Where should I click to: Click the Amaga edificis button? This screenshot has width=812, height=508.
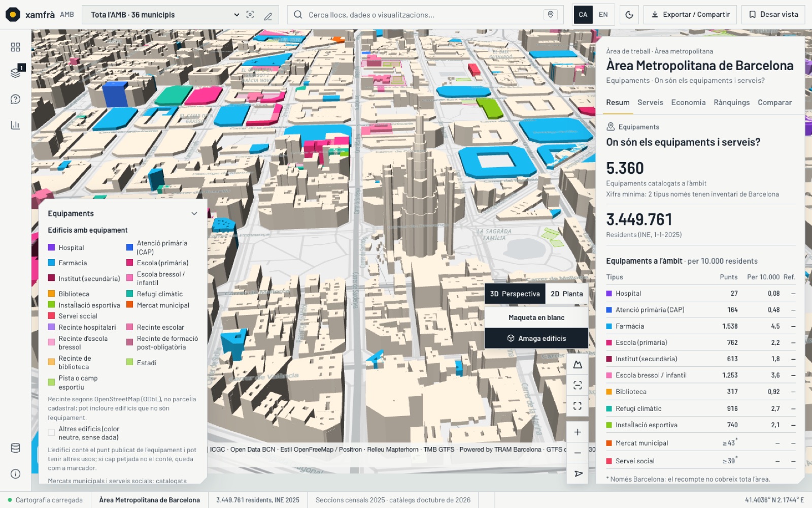click(536, 338)
